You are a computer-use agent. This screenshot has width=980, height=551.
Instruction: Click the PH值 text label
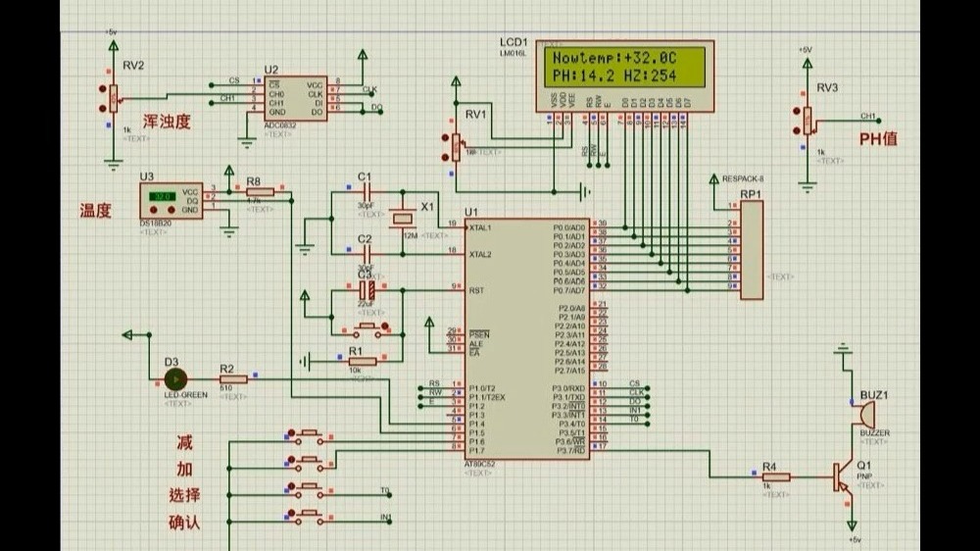pyautogui.click(x=878, y=139)
